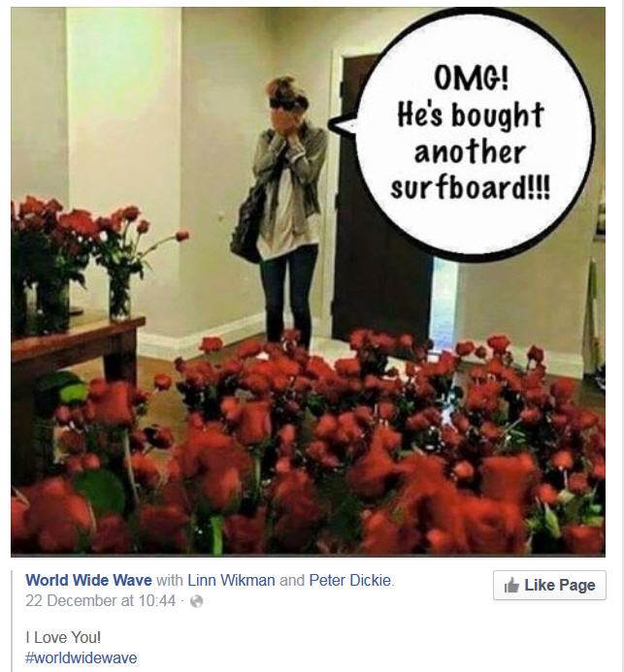Click the thumbs-up icon on Like Page
The image size is (624, 672).
[x=511, y=585]
